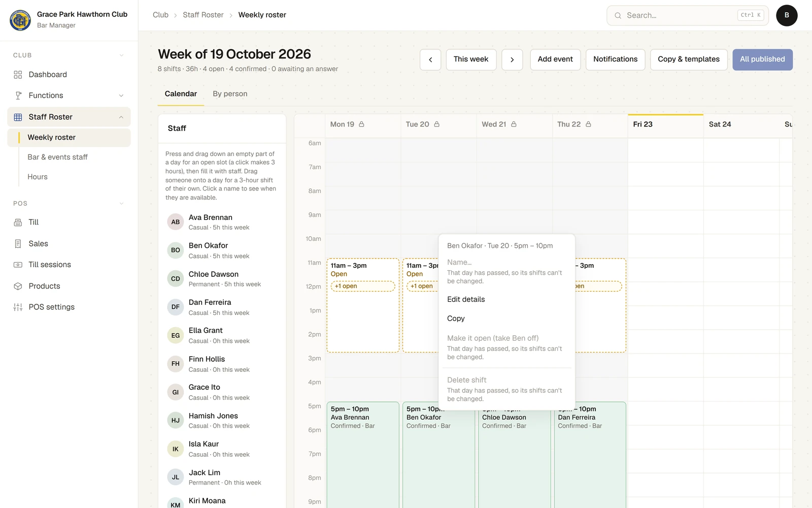
Task: Click the This week button
Action: 471,59
